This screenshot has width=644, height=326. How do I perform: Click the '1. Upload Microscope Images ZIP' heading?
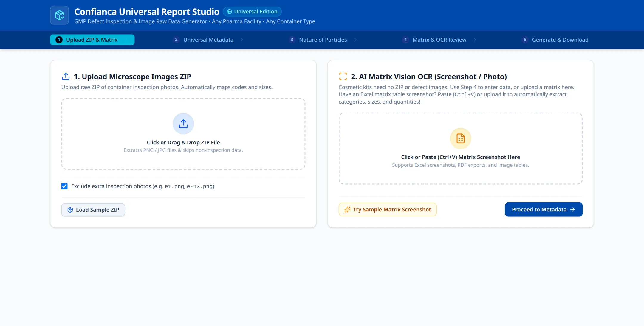tap(132, 77)
